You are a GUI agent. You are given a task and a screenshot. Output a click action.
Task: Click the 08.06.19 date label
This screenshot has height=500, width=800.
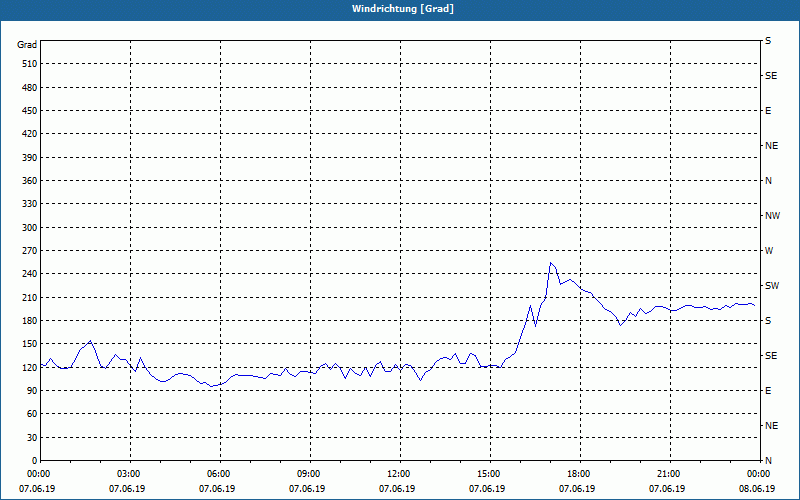point(757,488)
